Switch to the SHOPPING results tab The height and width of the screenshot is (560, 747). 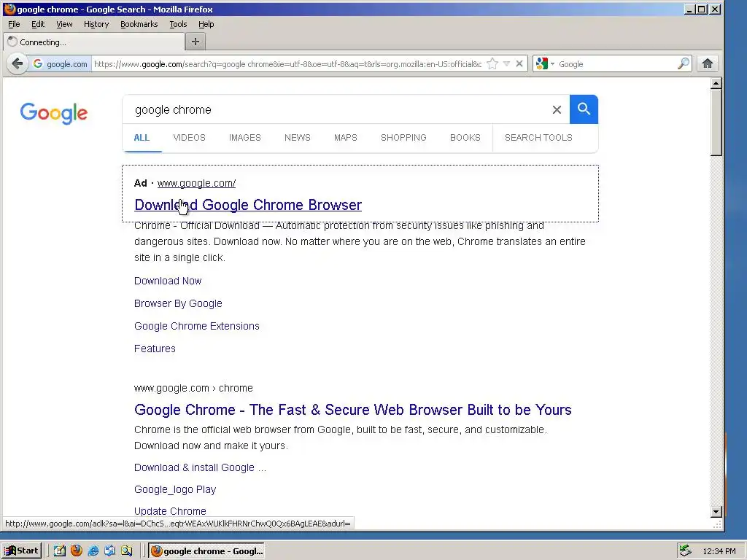pos(403,138)
